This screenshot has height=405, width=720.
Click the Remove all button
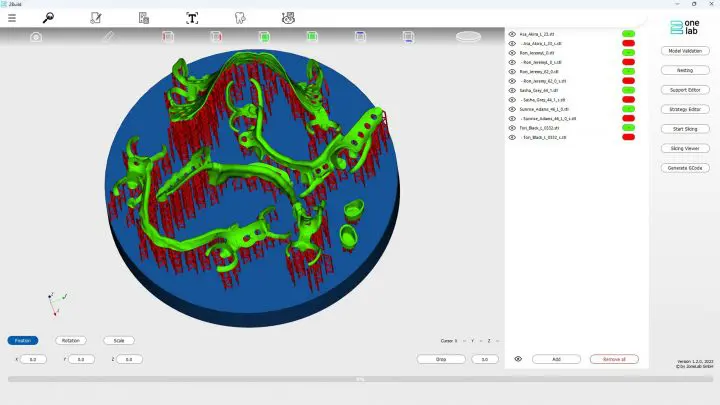click(614, 359)
